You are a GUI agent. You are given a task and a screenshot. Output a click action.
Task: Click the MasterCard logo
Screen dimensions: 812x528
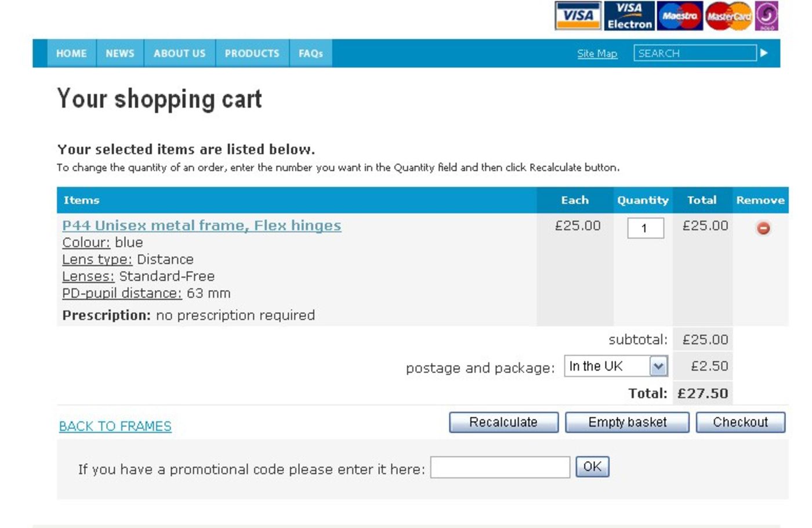pyautogui.click(x=728, y=16)
